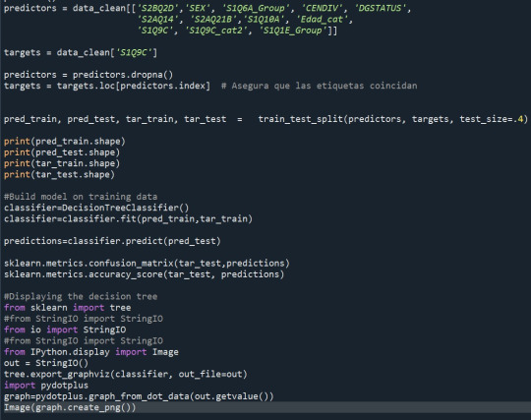Click the line classifier=DecisionTreeClassifier()
Image resolution: width=531 pixels, height=420 pixels.
[96, 208]
